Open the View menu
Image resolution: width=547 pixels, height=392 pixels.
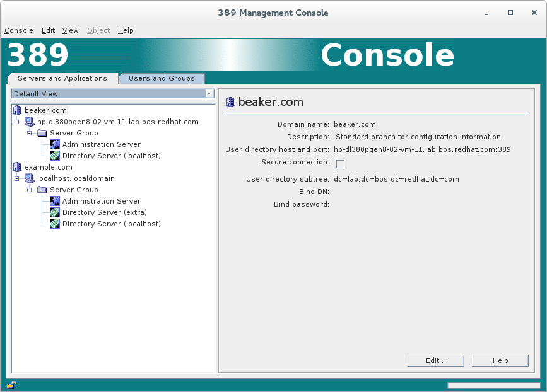point(71,30)
